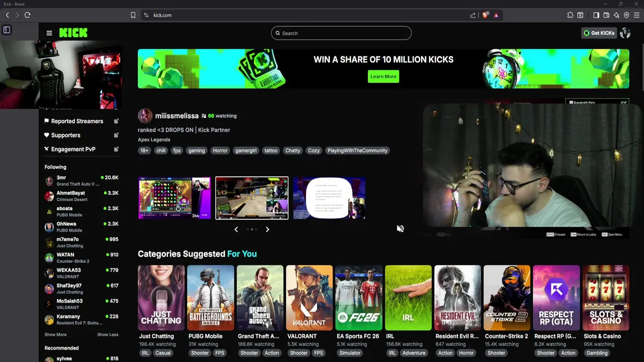This screenshot has width=644, height=362.
Task: Open m7ame7o channel in Following
Action: (x=81, y=242)
